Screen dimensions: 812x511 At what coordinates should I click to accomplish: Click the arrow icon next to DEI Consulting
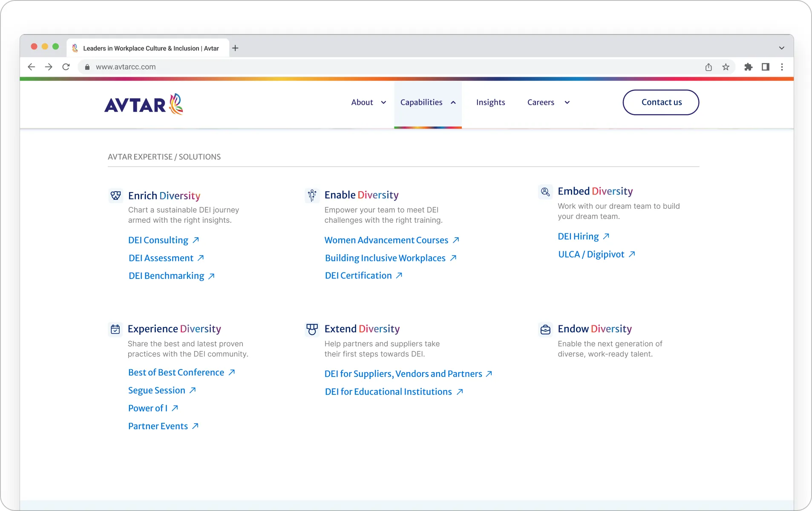pyautogui.click(x=196, y=240)
